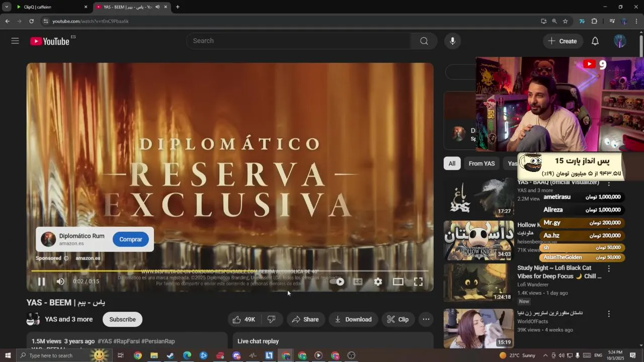Like the video with 49K likes

[244, 319]
